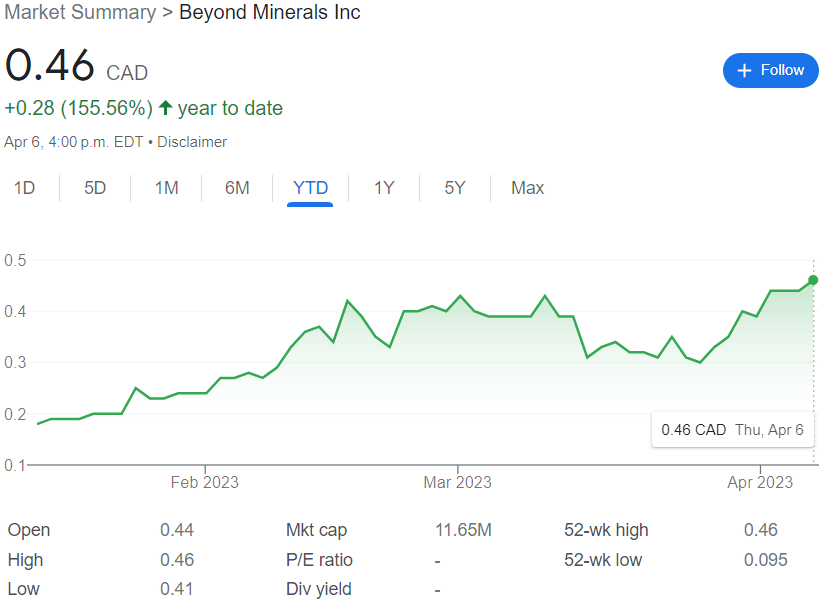The height and width of the screenshot is (604, 824).
Task: Show the 1Y chart range
Action: [384, 188]
